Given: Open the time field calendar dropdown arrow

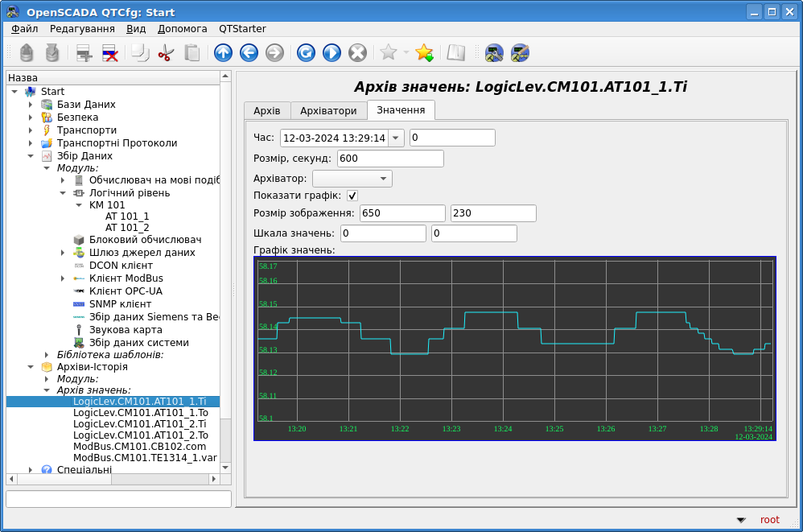Looking at the screenshot, I should tap(396, 138).
